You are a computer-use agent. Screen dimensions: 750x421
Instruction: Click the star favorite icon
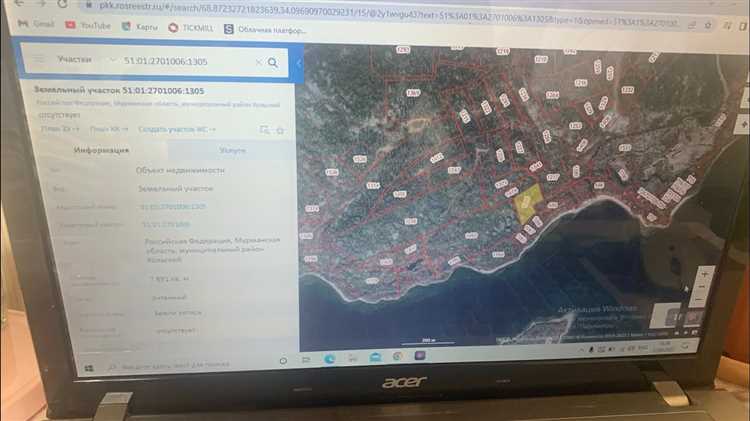(280, 130)
